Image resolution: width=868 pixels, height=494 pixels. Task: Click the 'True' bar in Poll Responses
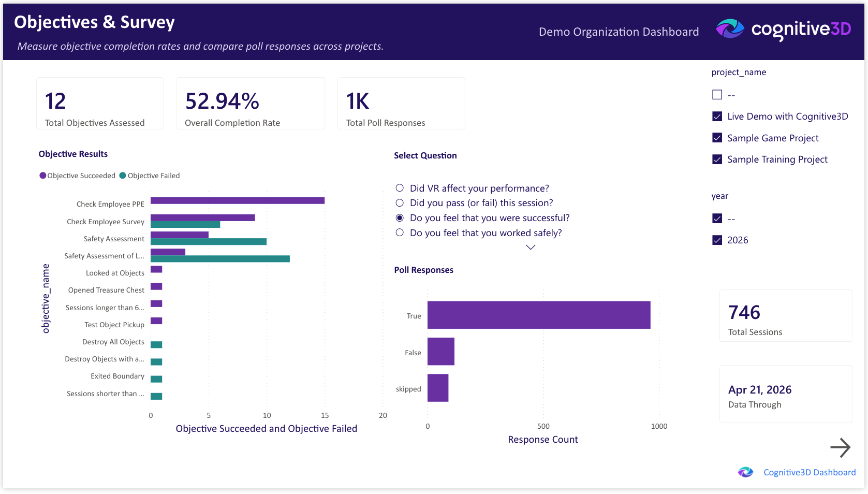tap(538, 315)
